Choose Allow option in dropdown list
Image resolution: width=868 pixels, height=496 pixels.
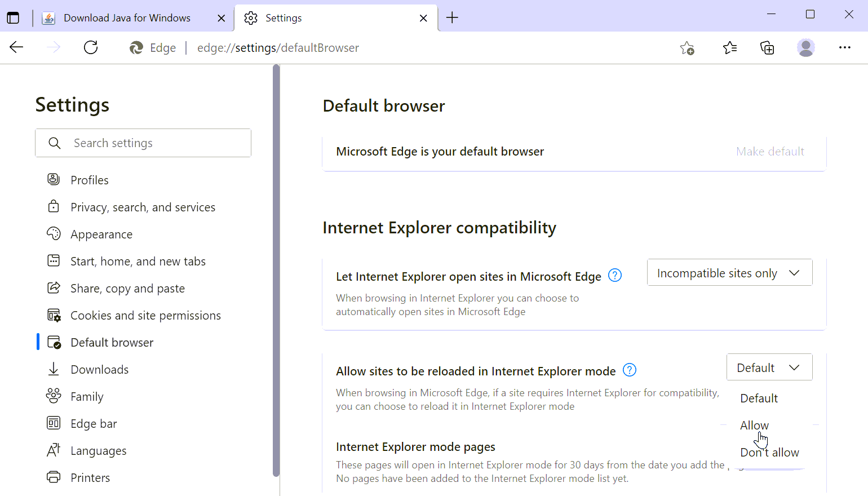(x=755, y=426)
